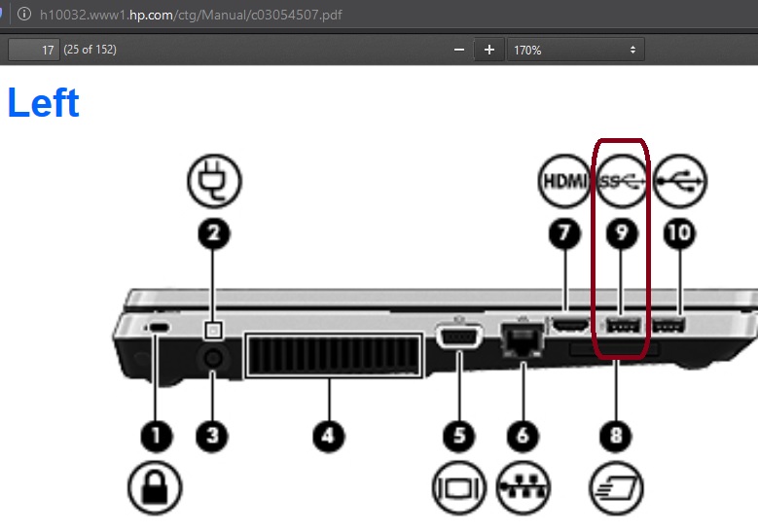Click callout number 10 in the diagram

click(x=680, y=233)
